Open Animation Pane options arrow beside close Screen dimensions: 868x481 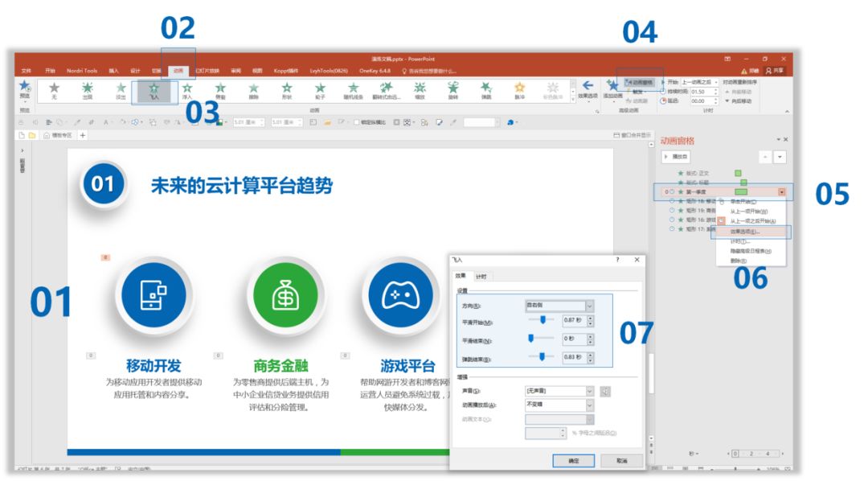point(778,140)
